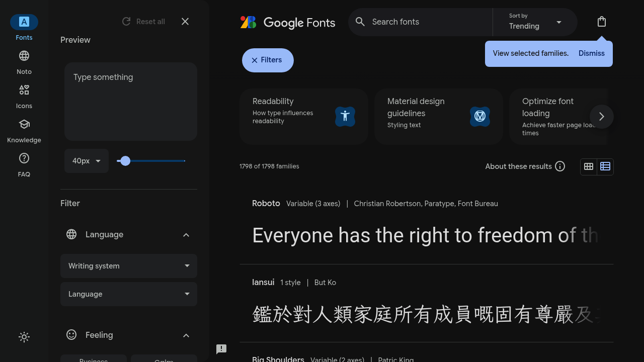Open the Sort by Trending dropdown
This screenshot has height=362, width=644.
coord(535,22)
